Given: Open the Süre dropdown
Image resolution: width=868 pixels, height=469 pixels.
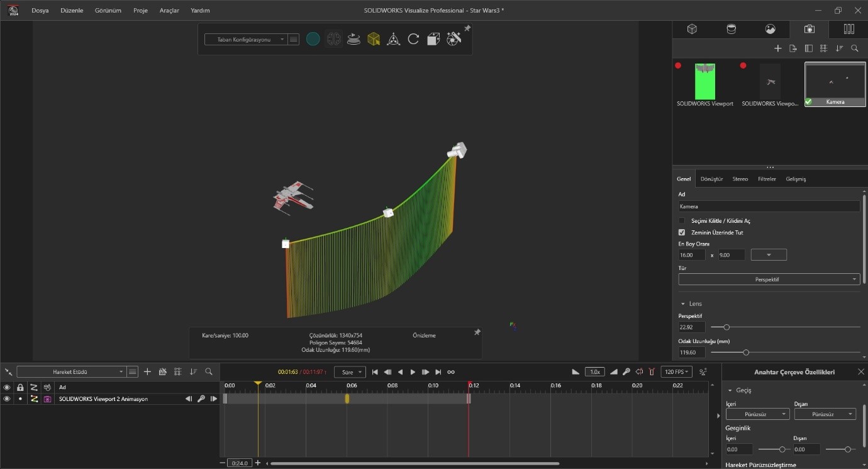Looking at the screenshot, I should coord(349,372).
